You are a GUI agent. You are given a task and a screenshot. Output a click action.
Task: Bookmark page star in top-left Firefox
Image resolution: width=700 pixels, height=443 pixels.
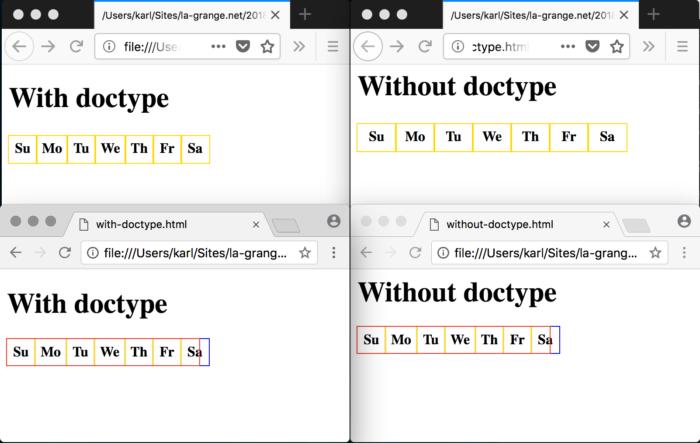click(267, 46)
